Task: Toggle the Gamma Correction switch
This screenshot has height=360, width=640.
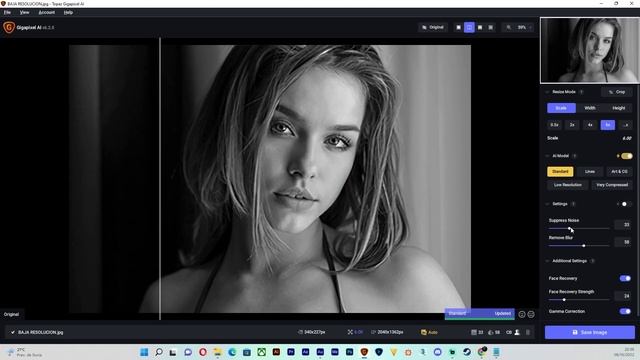Action: pyautogui.click(x=625, y=311)
